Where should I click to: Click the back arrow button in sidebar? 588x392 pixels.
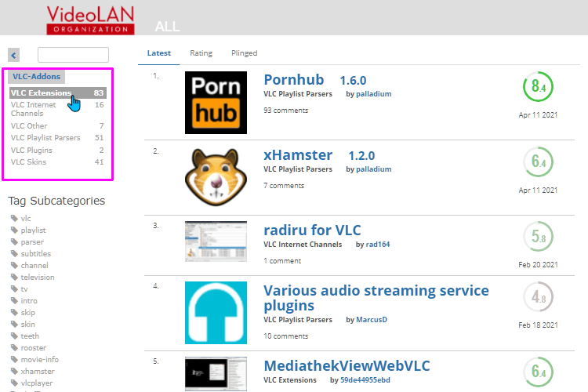coord(14,55)
